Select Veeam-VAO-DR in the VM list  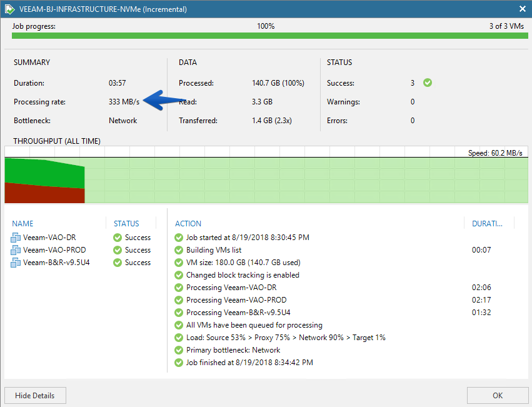(49, 238)
